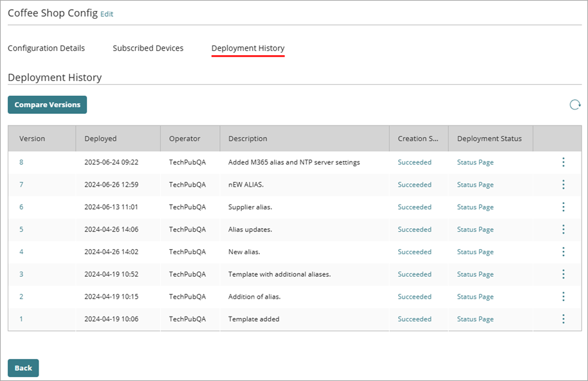Open Status Page for version 6
The image size is (588, 381).
pyautogui.click(x=475, y=207)
